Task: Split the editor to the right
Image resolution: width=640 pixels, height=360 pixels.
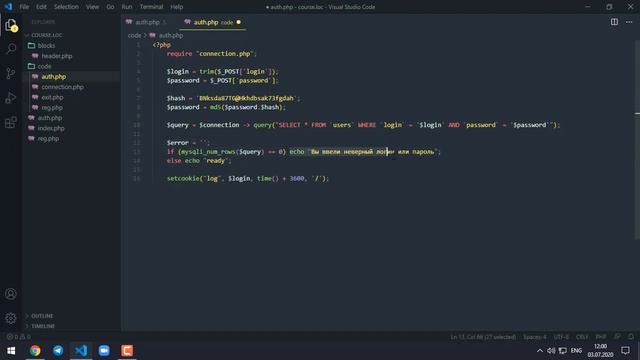Action: click(614, 22)
